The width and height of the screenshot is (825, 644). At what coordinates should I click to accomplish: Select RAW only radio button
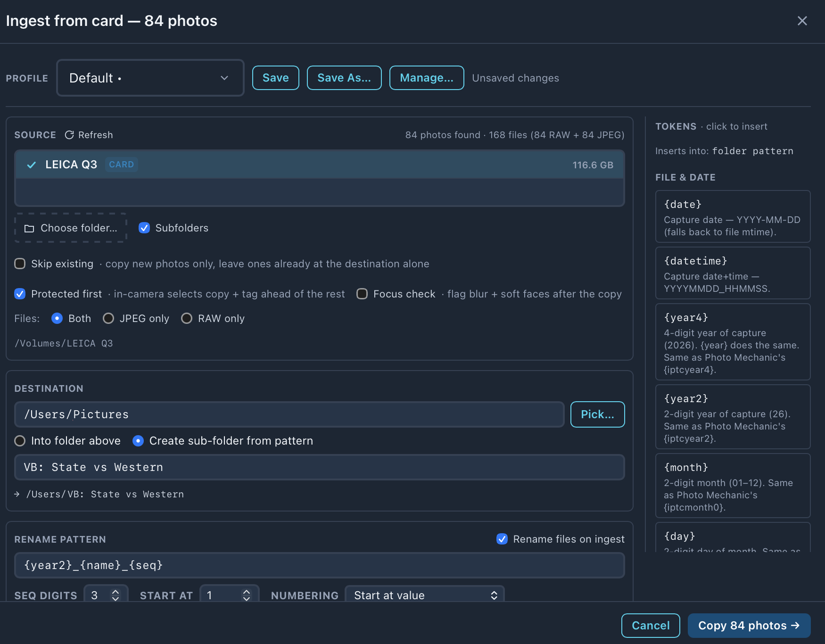point(187,318)
